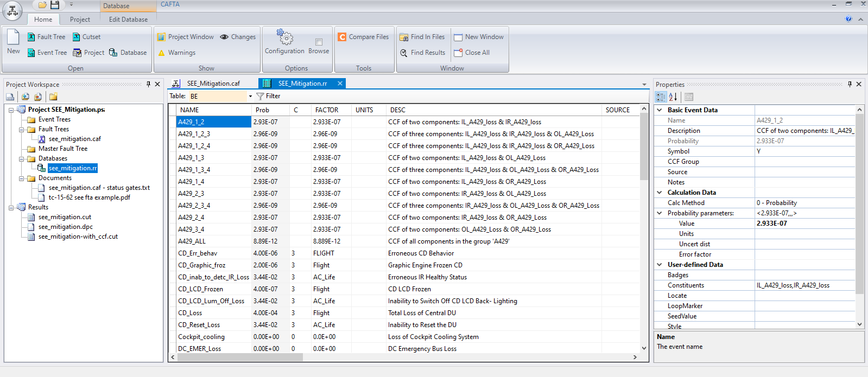Click the help question mark icon
The height and width of the screenshot is (377, 868).
click(x=848, y=19)
